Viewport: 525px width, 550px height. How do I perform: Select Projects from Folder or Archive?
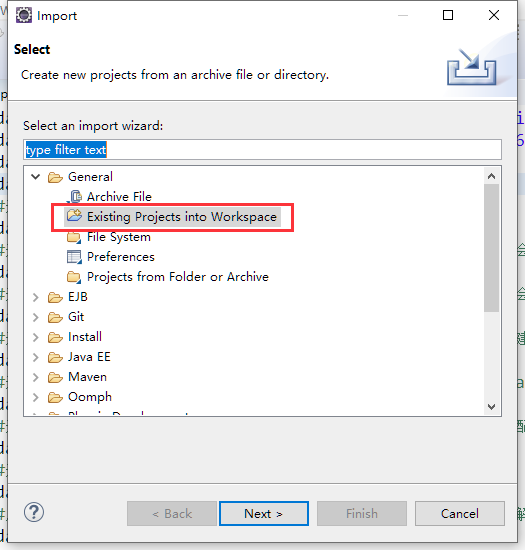tap(178, 277)
